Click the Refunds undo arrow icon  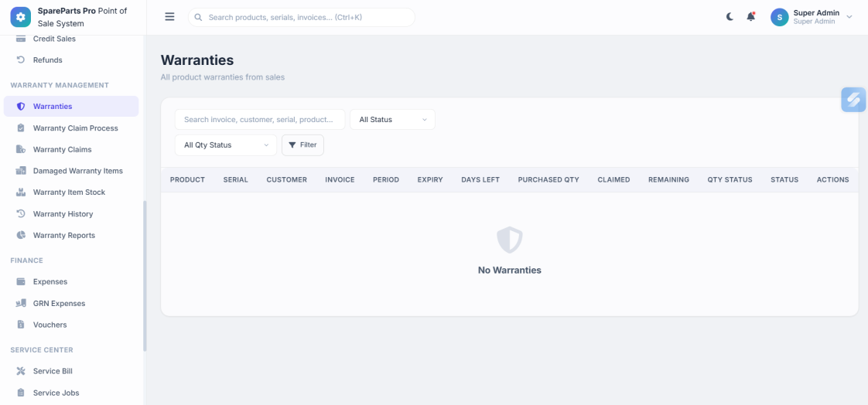pyautogui.click(x=21, y=60)
